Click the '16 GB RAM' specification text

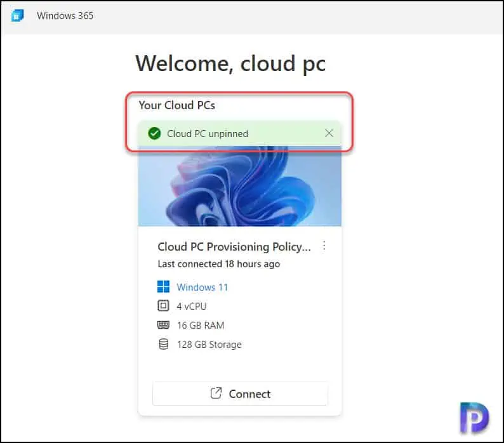201,326
